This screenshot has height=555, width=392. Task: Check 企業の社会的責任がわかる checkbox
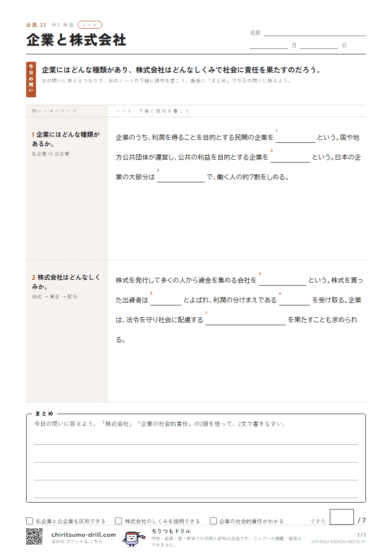coord(213,521)
